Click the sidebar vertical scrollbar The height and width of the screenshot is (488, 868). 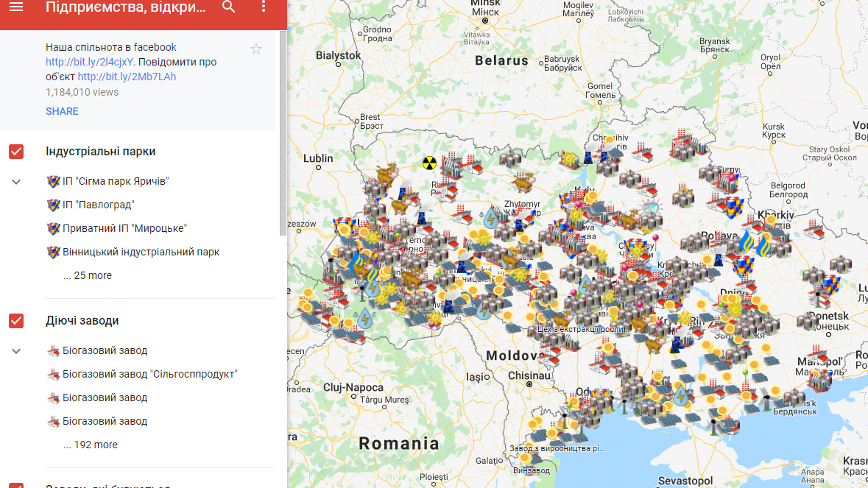point(283,132)
